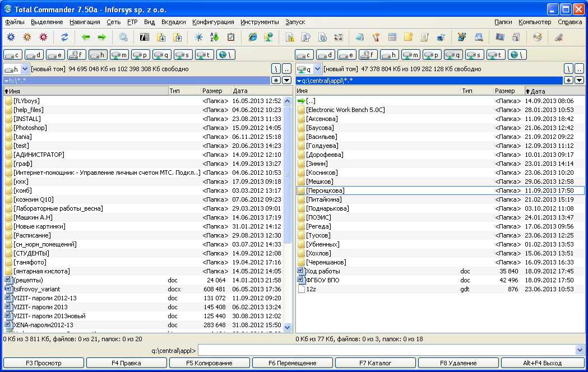Open the left panel favorites star button
The height and width of the screenshot is (372, 588).
point(276,80)
